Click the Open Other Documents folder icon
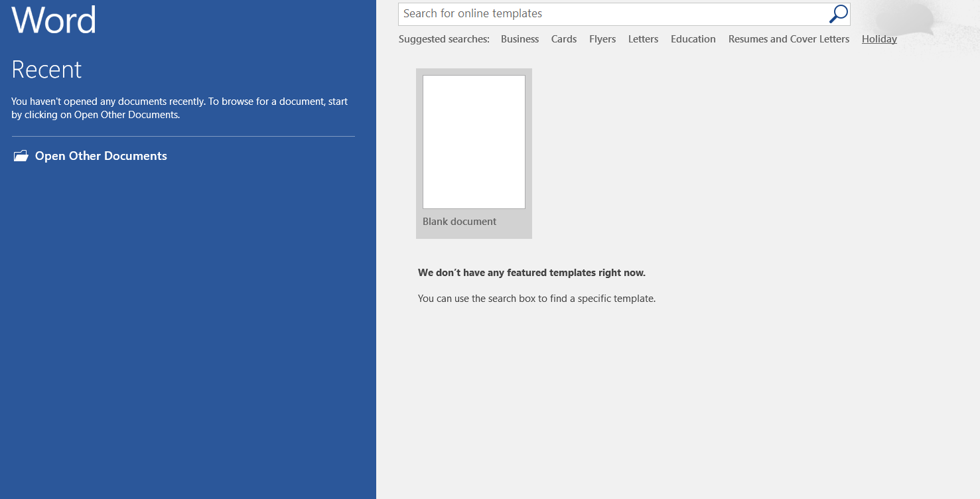Image resolution: width=980 pixels, height=499 pixels. (x=21, y=155)
